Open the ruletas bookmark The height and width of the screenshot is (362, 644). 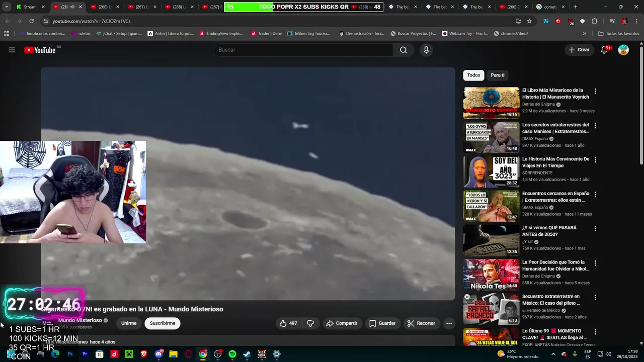(81, 34)
